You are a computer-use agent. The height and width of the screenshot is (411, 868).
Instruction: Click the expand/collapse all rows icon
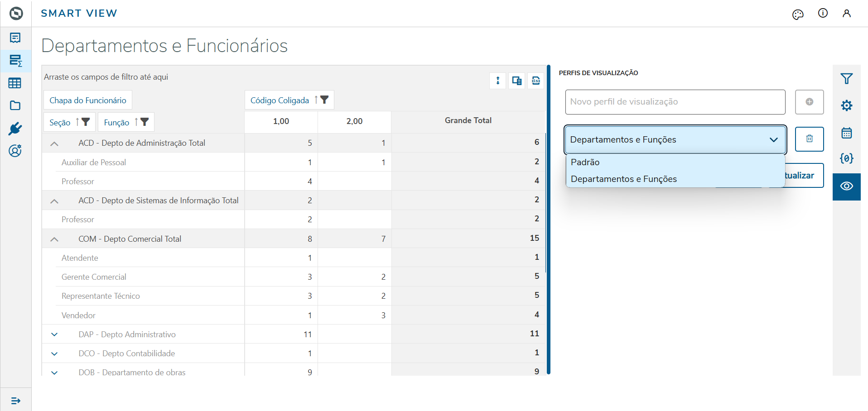[498, 81]
